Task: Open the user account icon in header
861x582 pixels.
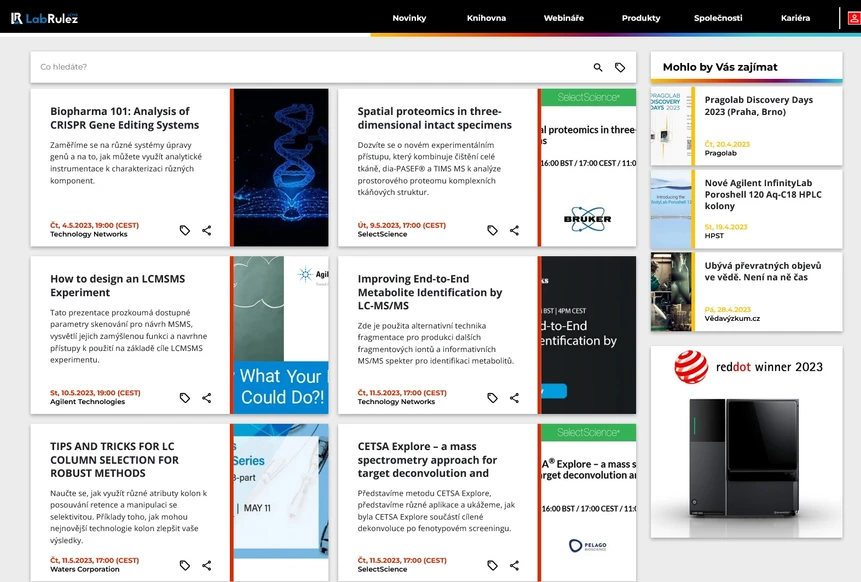Action: click(854, 18)
